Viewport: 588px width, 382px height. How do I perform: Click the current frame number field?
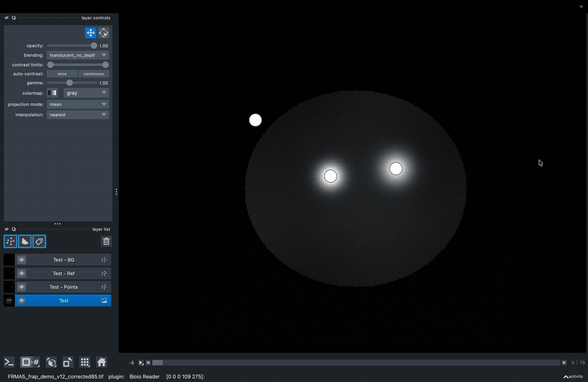(x=573, y=362)
